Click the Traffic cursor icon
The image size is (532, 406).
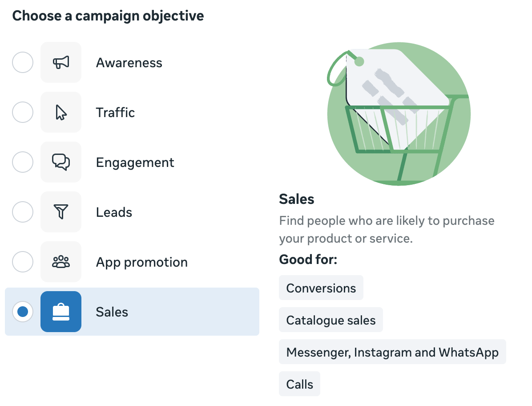[61, 113]
